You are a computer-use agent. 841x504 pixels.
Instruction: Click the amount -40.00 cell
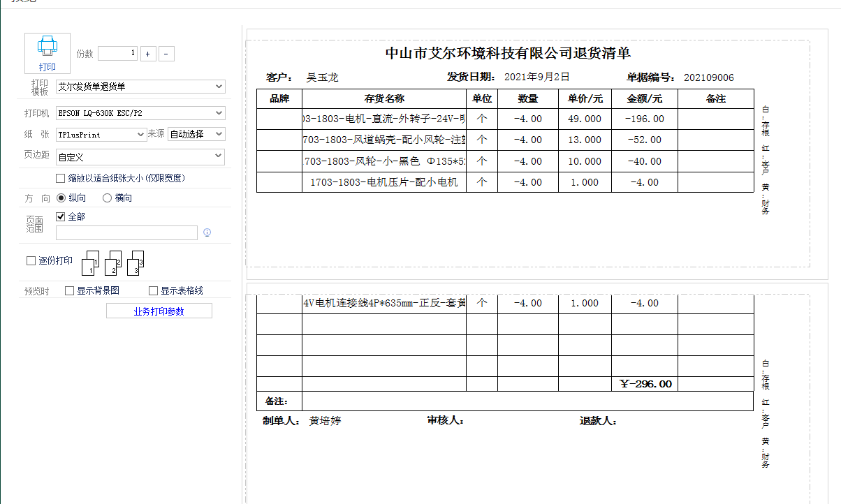[645, 161]
